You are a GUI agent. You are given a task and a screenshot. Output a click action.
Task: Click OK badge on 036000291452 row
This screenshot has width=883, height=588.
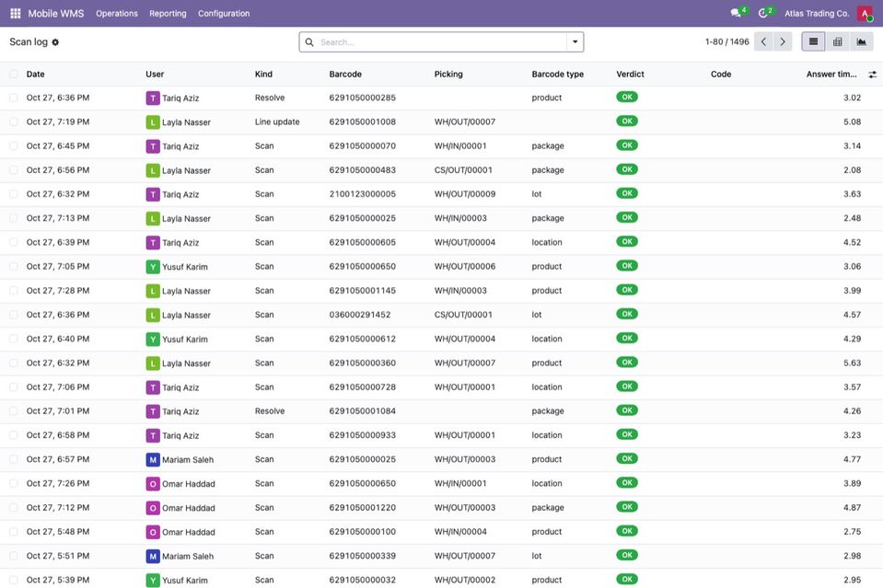(627, 314)
